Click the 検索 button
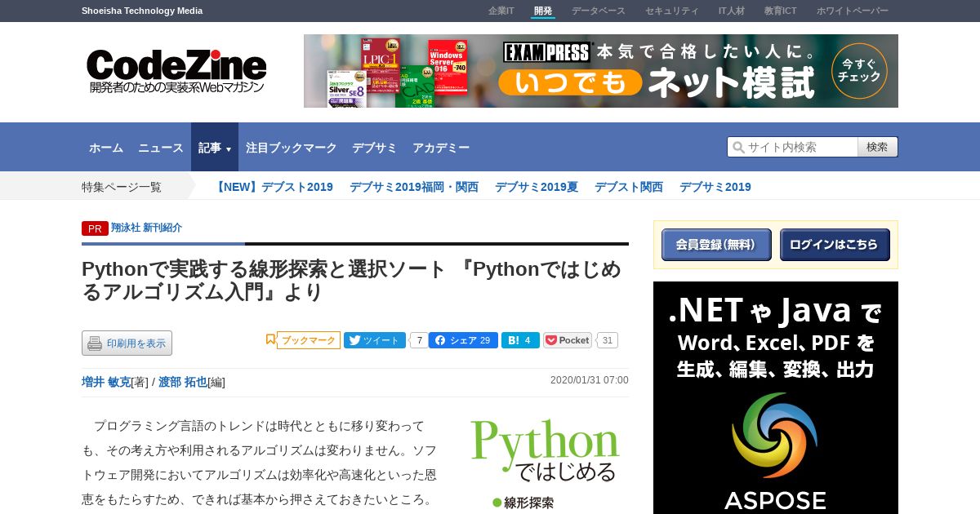The image size is (980, 514). (x=878, y=147)
